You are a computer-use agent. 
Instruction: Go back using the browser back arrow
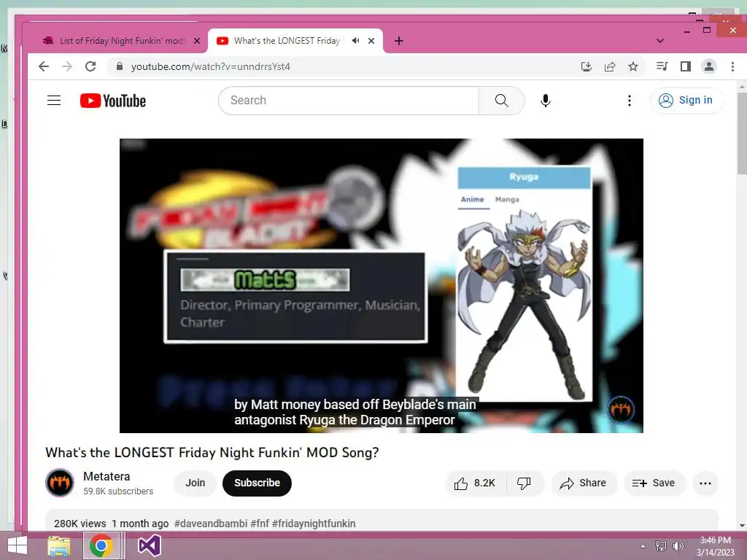click(44, 66)
